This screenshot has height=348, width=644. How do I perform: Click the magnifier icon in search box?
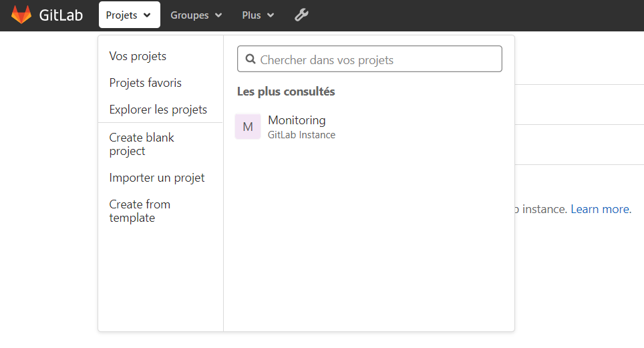pyautogui.click(x=251, y=59)
